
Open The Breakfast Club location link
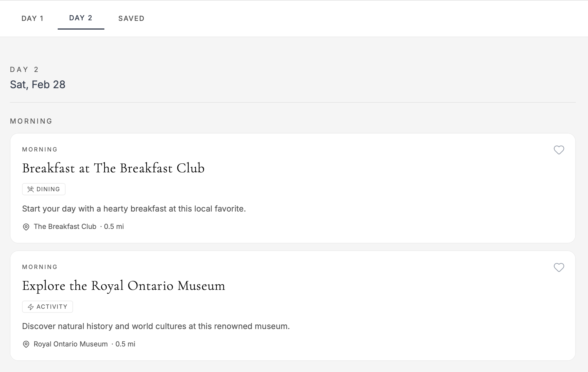[x=65, y=227]
